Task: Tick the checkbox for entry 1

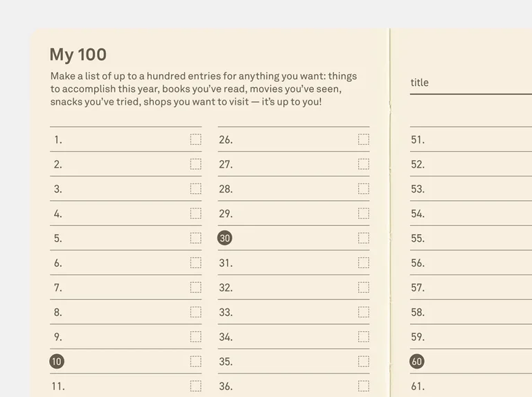Action: click(x=196, y=139)
